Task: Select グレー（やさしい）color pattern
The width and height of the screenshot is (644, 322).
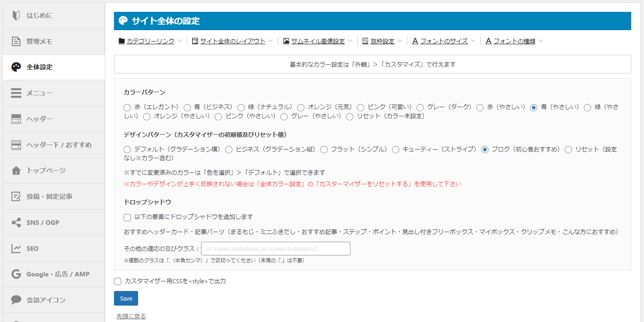Action: tap(284, 117)
